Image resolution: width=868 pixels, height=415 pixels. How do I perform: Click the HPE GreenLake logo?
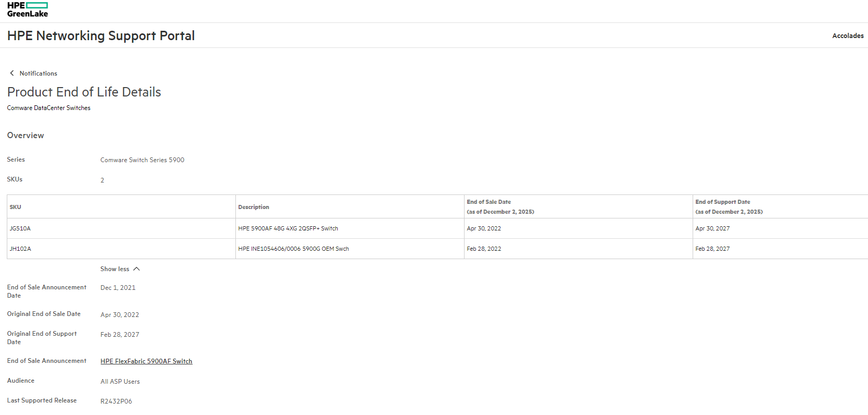click(28, 9)
